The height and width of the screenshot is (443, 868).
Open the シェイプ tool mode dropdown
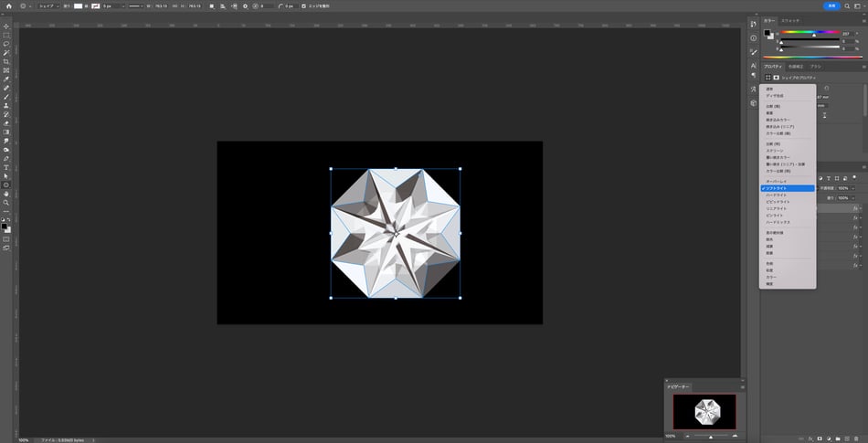[x=51, y=5]
